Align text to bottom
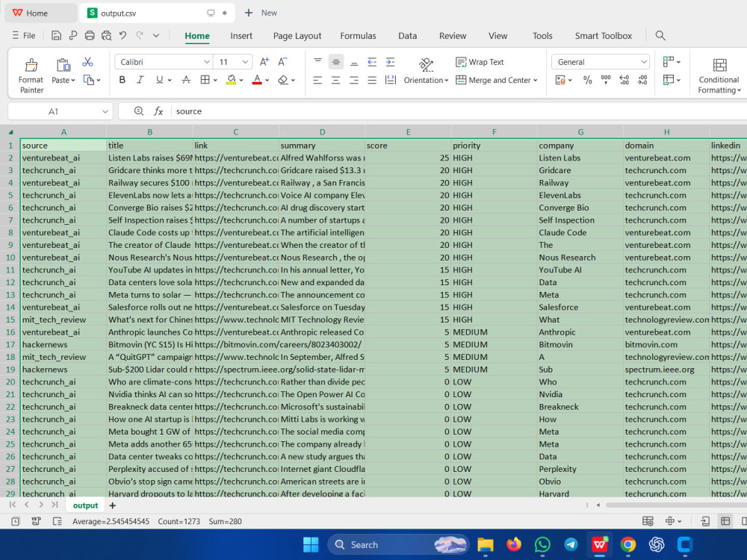This screenshot has width=747, height=560. pyautogui.click(x=354, y=62)
